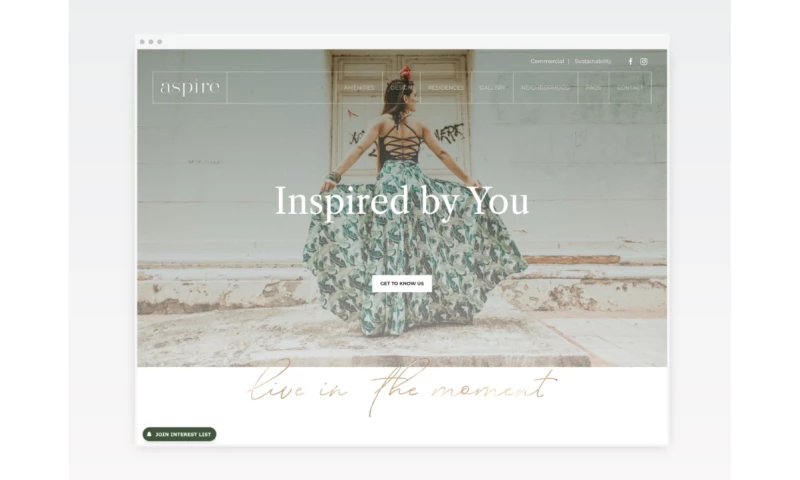The image size is (800, 480).
Task: Click the first gray window dot
Action: click(142, 42)
